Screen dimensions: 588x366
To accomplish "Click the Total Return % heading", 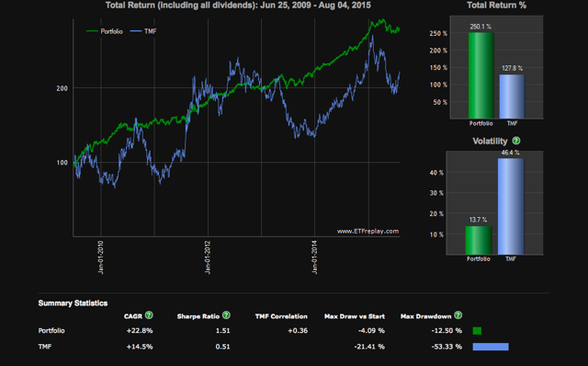I will tap(496, 6).
